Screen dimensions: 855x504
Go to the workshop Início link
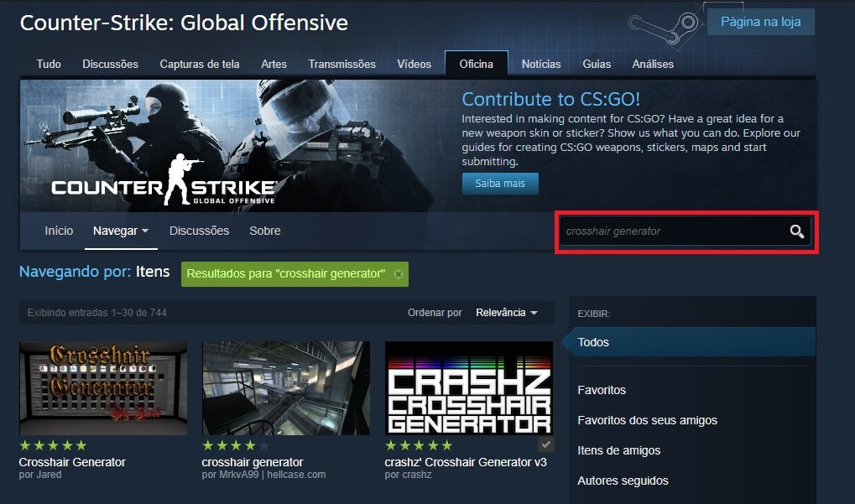(x=59, y=231)
